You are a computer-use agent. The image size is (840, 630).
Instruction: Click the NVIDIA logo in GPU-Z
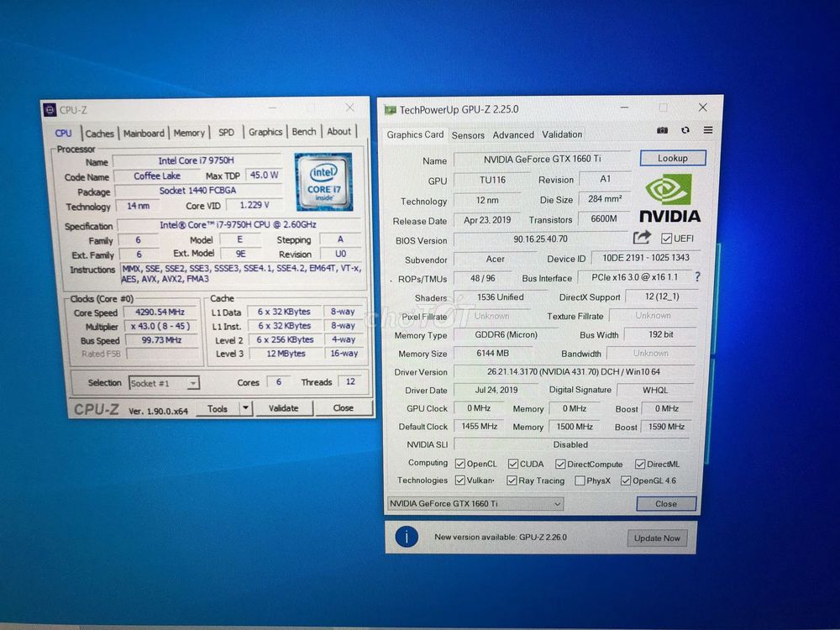click(x=669, y=199)
